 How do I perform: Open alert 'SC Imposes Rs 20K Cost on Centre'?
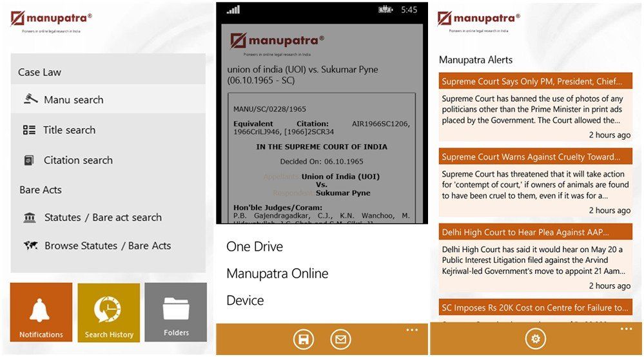pos(536,308)
